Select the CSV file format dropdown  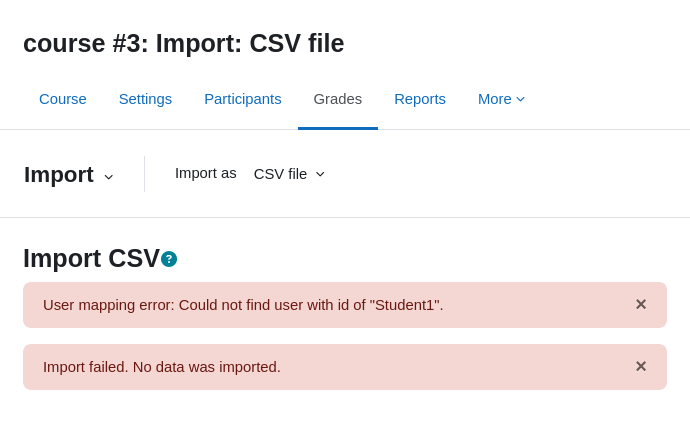[x=289, y=174]
